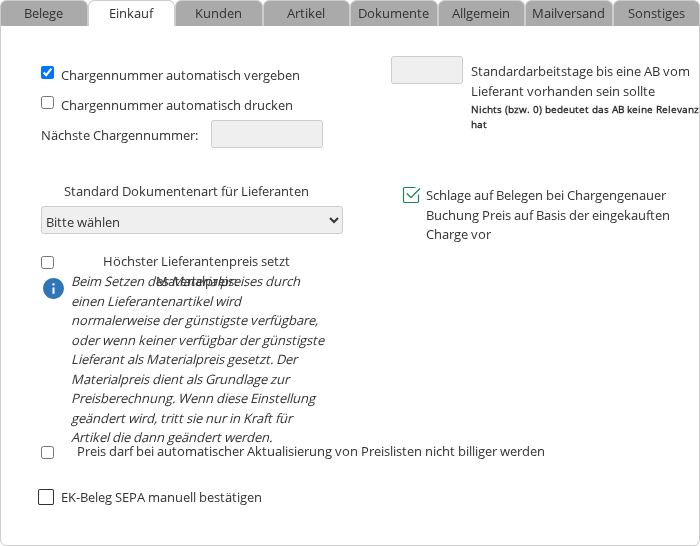Click the EK-Beleg SEPA manuell bestätigen label

click(x=161, y=497)
